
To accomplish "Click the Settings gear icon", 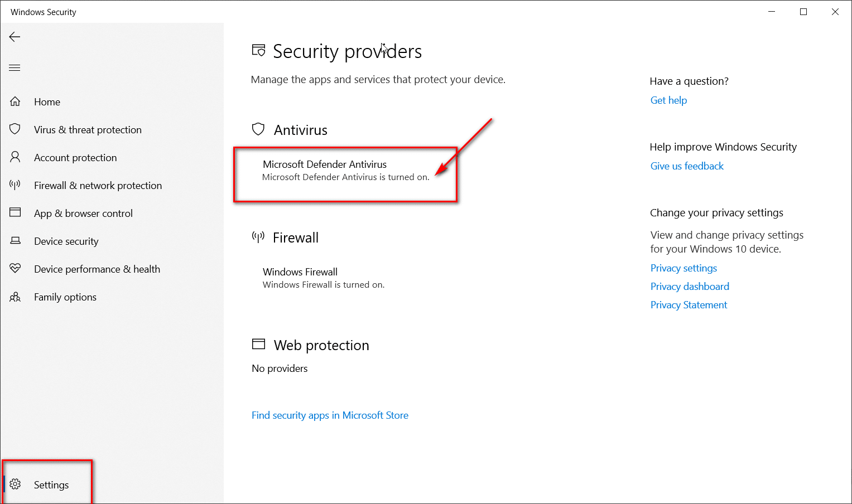I will point(15,484).
